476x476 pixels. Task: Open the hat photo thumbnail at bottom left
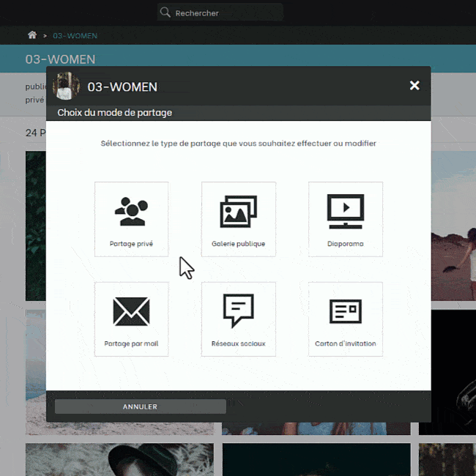[119, 459]
